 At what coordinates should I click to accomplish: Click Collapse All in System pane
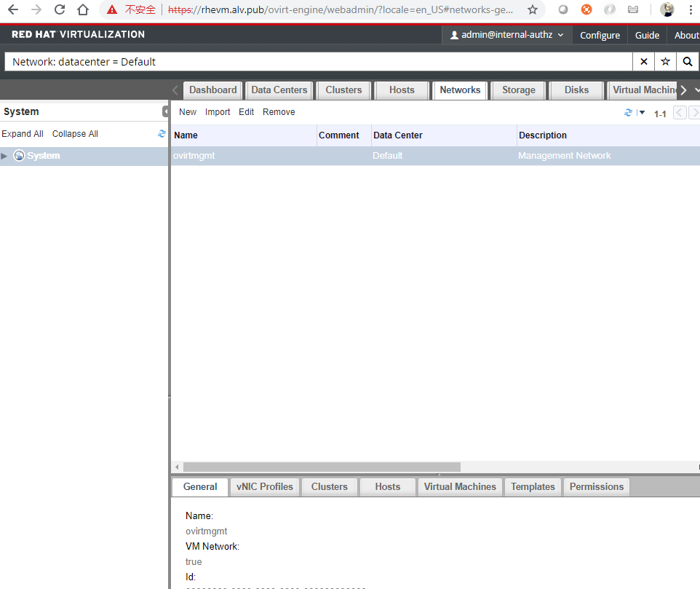point(75,133)
